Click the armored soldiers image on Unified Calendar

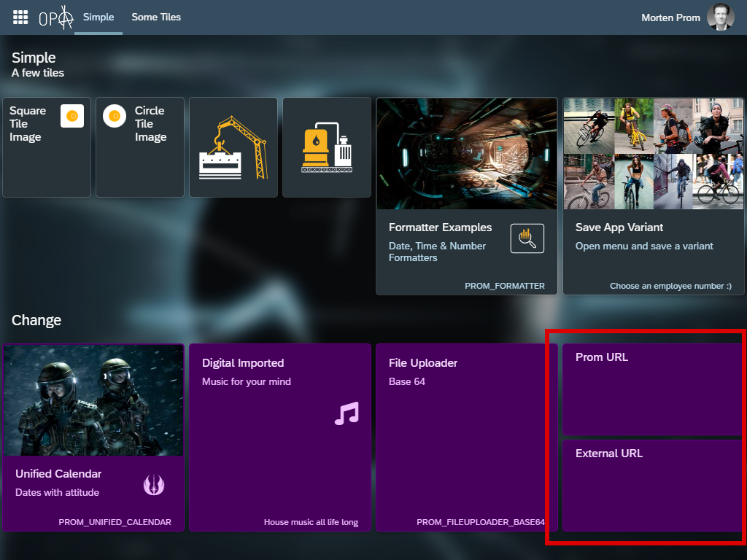point(93,400)
